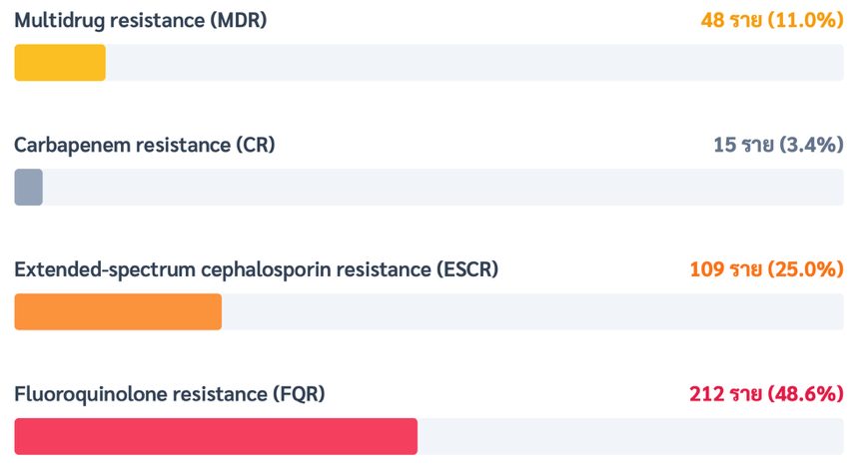The width and height of the screenshot is (868, 468).
Task: Click the empty track of the MDR bar
Action: (x=474, y=63)
